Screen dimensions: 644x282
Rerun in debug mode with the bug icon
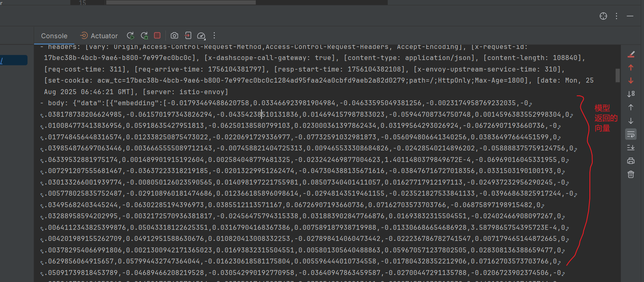tap(144, 36)
